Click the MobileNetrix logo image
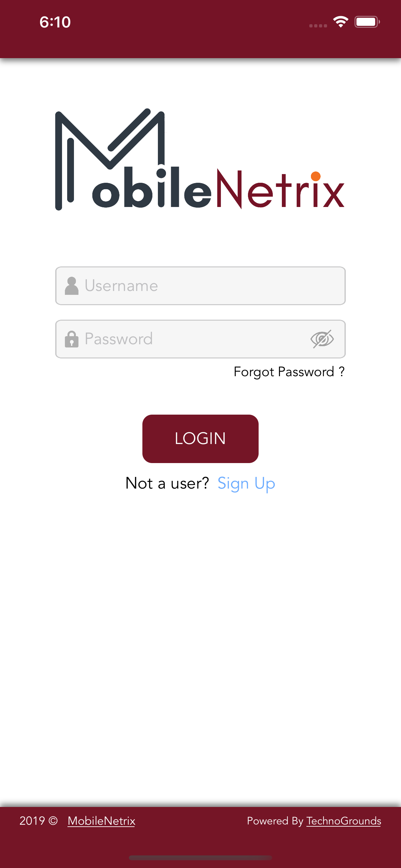Image resolution: width=401 pixels, height=868 pixels. 200,160
